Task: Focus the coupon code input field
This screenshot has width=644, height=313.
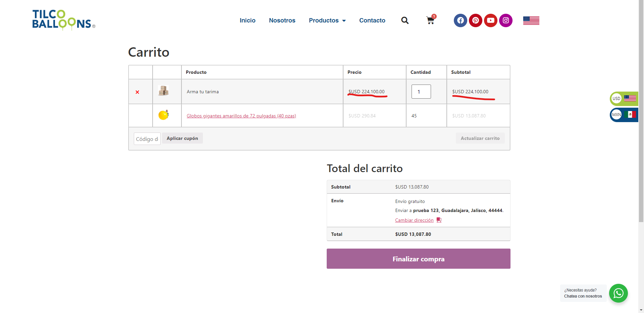Action: pyautogui.click(x=147, y=139)
